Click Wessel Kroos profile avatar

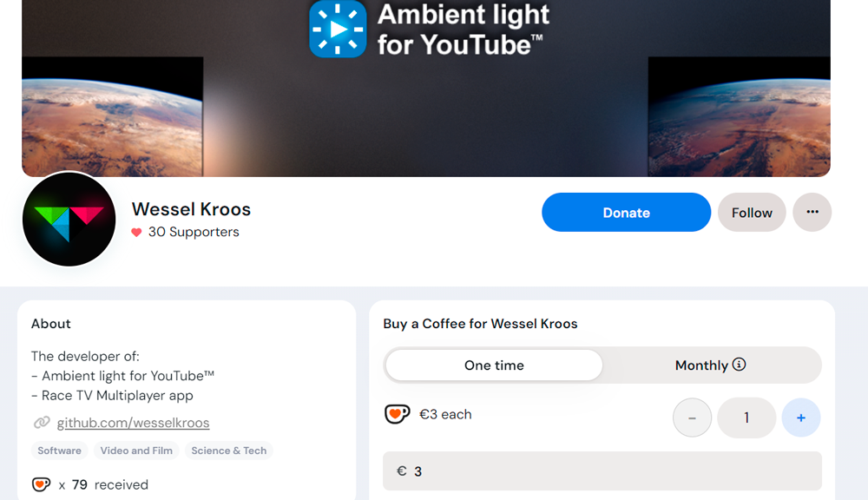(69, 219)
